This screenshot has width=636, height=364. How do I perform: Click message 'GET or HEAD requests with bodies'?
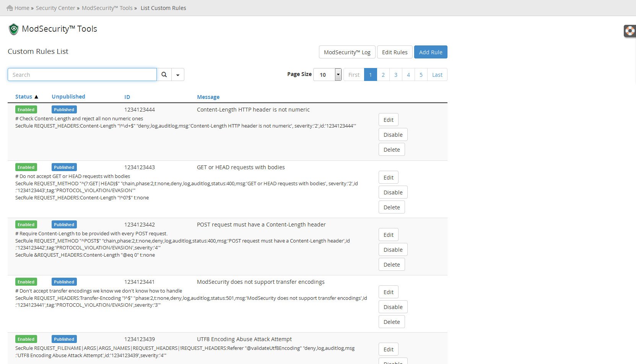tap(241, 167)
